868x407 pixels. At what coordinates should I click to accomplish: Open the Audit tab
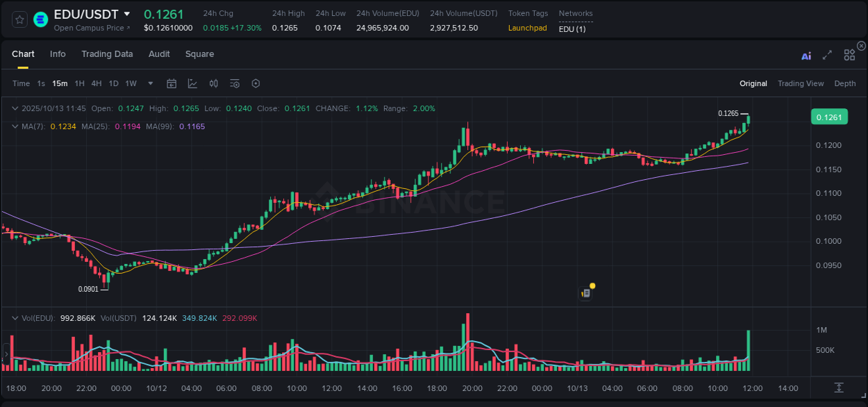[x=159, y=54]
